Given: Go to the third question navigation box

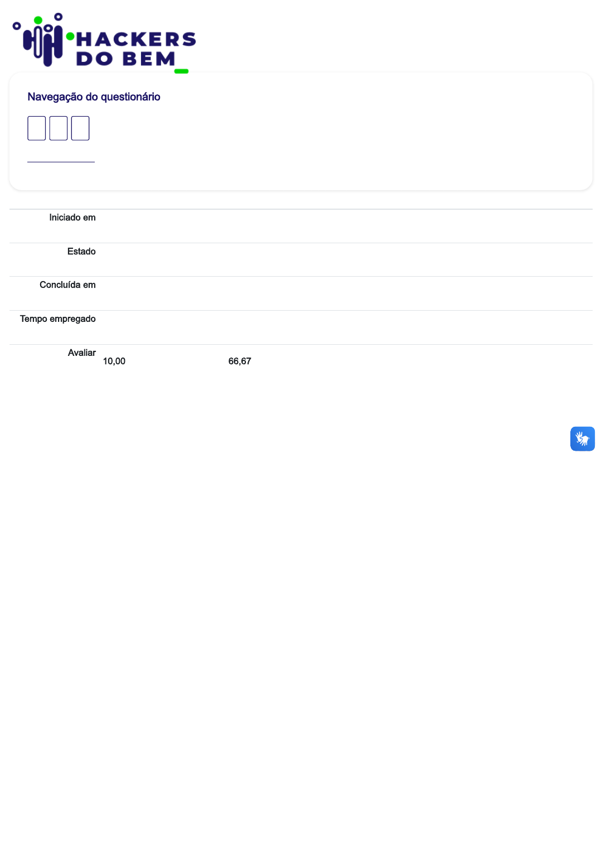Looking at the screenshot, I should click(80, 128).
